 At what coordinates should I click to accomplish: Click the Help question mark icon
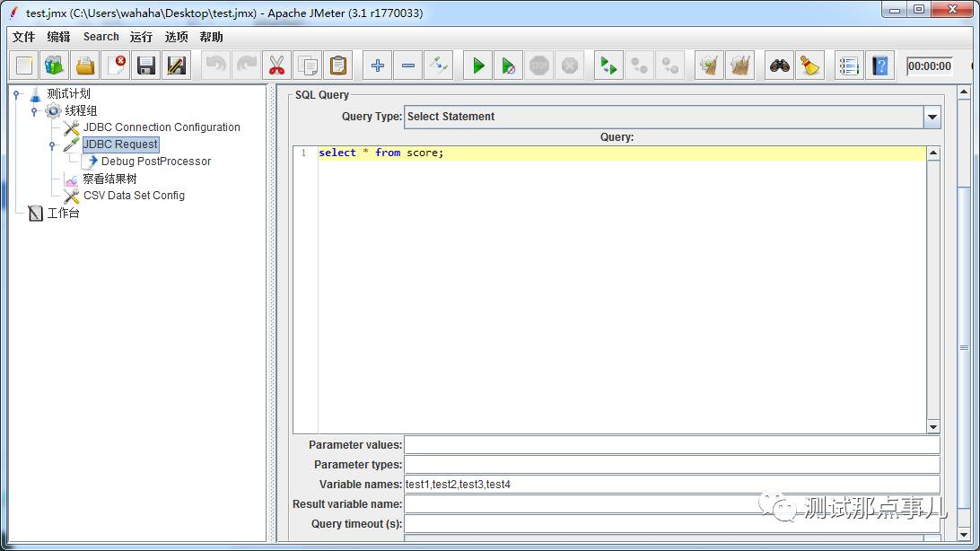click(879, 65)
